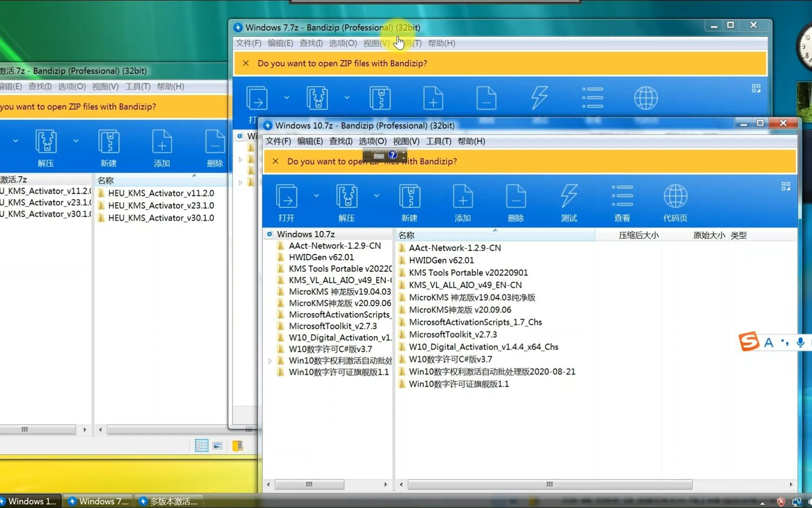The image size is (812, 508).
Task: Click Test lightning icon in Windows 10.7z toolbar
Action: [569, 197]
